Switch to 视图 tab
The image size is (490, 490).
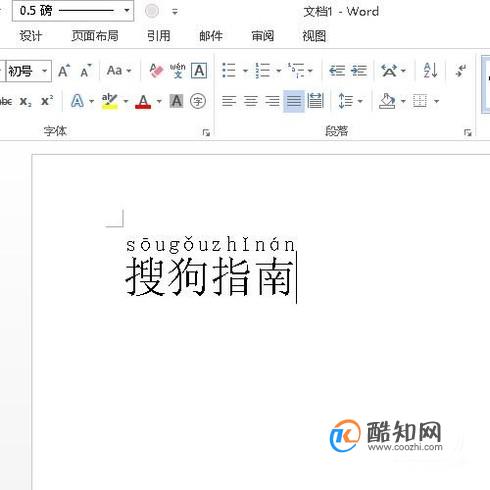[314, 36]
